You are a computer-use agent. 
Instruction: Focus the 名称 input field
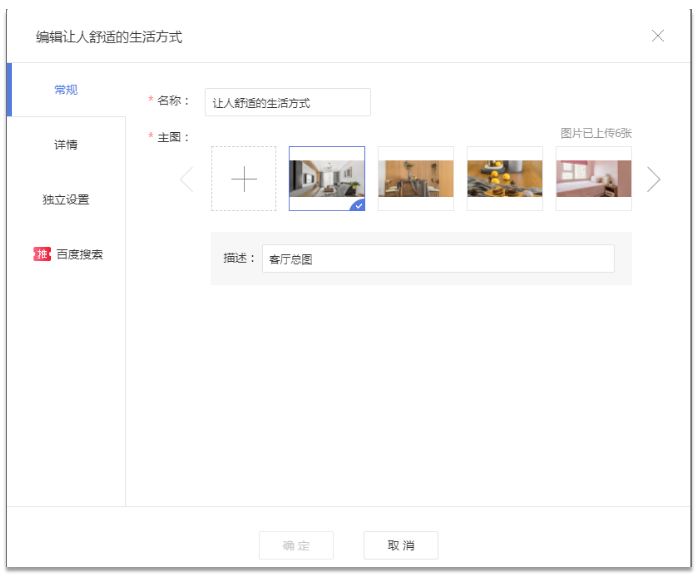tap(288, 103)
